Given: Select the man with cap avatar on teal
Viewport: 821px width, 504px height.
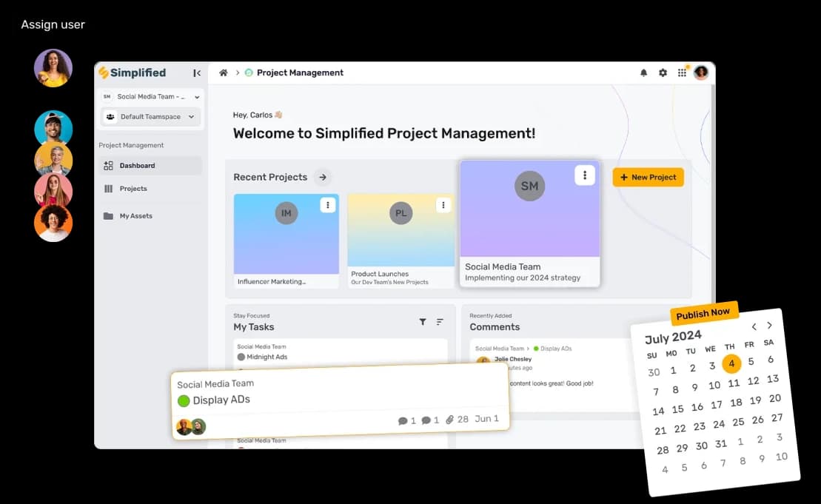Looking at the screenshot, I should 53,127.
